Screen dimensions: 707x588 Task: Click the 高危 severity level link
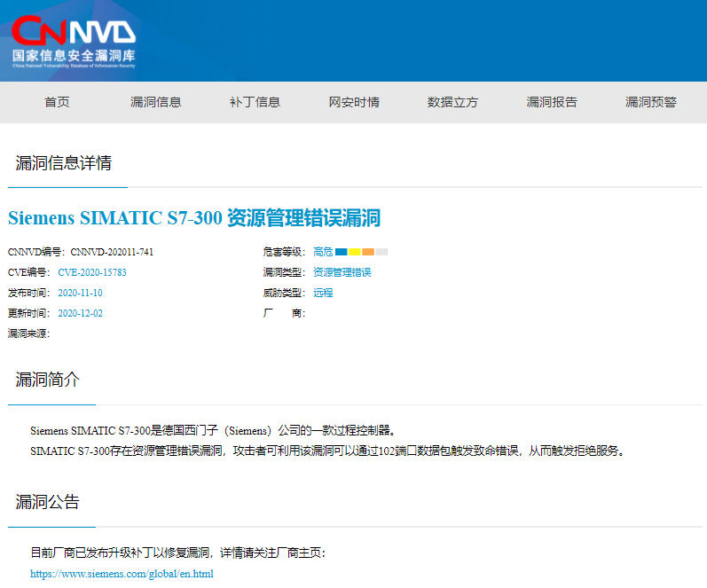coord(323,252)
